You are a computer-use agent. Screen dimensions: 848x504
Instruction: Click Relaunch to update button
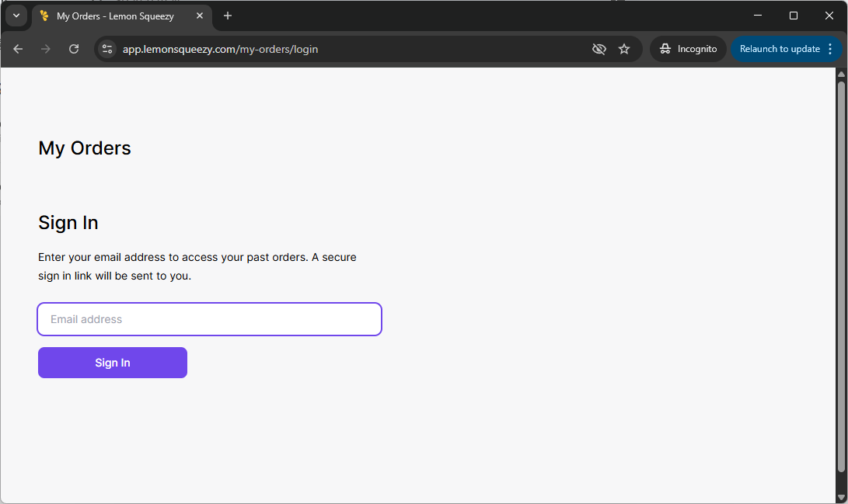point(779,49)
